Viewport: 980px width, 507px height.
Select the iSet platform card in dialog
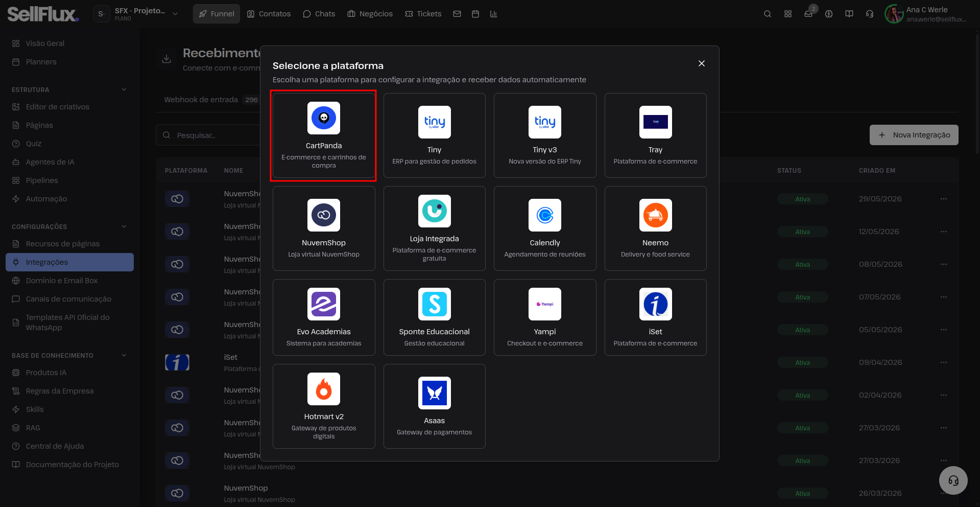655,317
